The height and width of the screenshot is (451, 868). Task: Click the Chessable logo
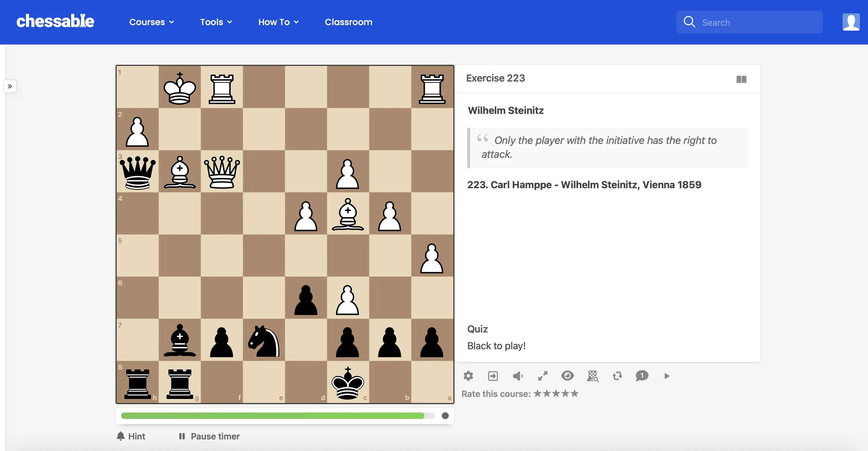point(55,21)
